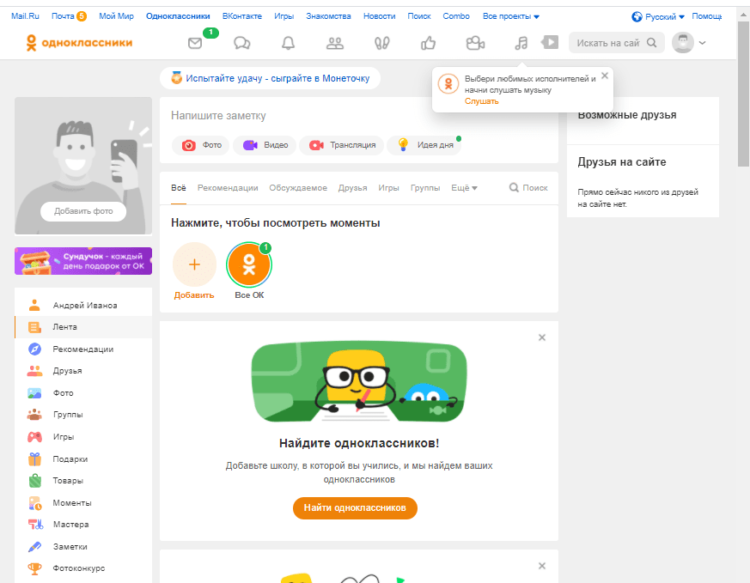750x583 pixels.
Task: Open the video play icon in header
Action: (x=550, y=42)
